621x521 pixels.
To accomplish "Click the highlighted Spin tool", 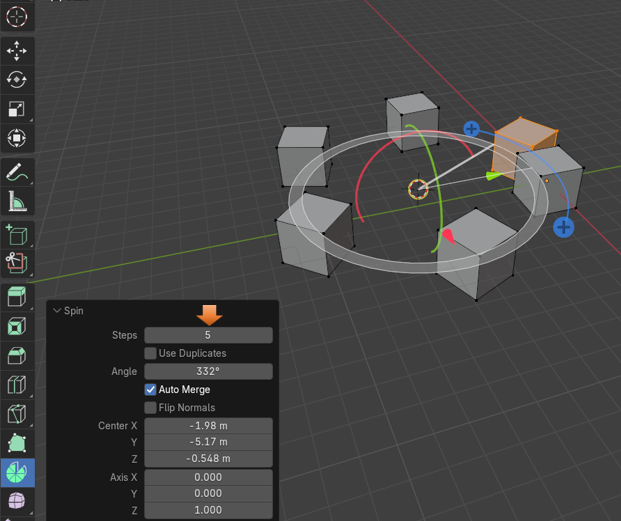I will (x=17, y=471).
